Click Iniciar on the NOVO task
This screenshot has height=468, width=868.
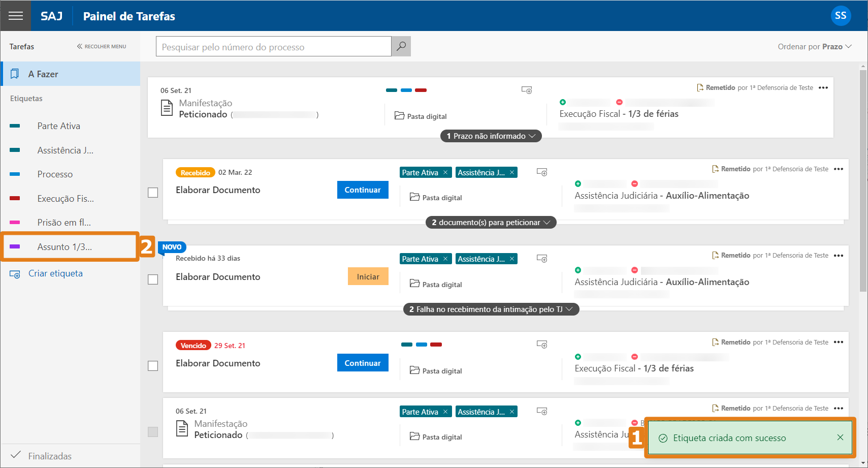368,276
